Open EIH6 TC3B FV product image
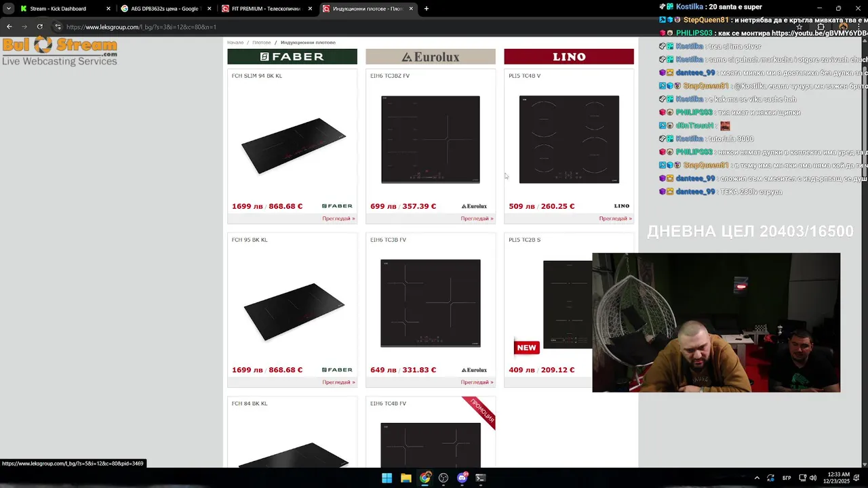The height and width of the screenshot is (488, 868). point(431,303)
